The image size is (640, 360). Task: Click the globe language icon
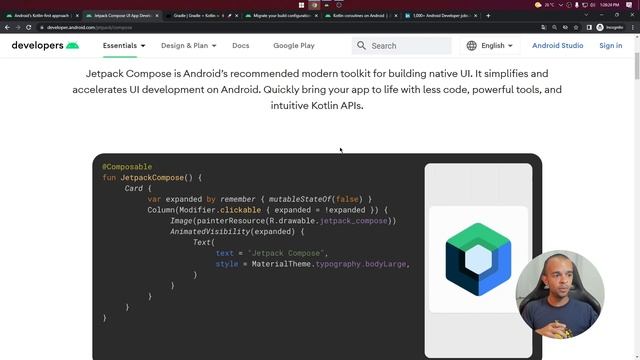pos(471,45)
